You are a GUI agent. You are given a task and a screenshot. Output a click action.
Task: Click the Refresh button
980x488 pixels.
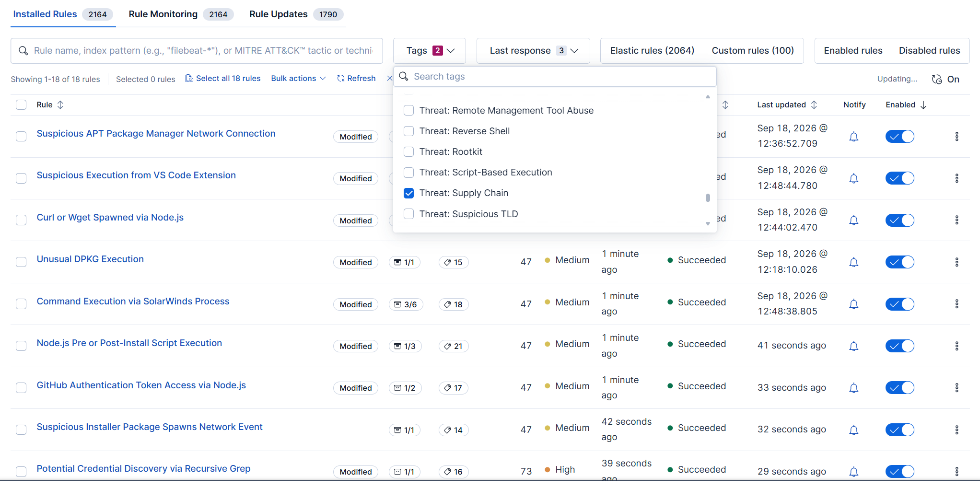pyautogui.click(x=356, y=79)
